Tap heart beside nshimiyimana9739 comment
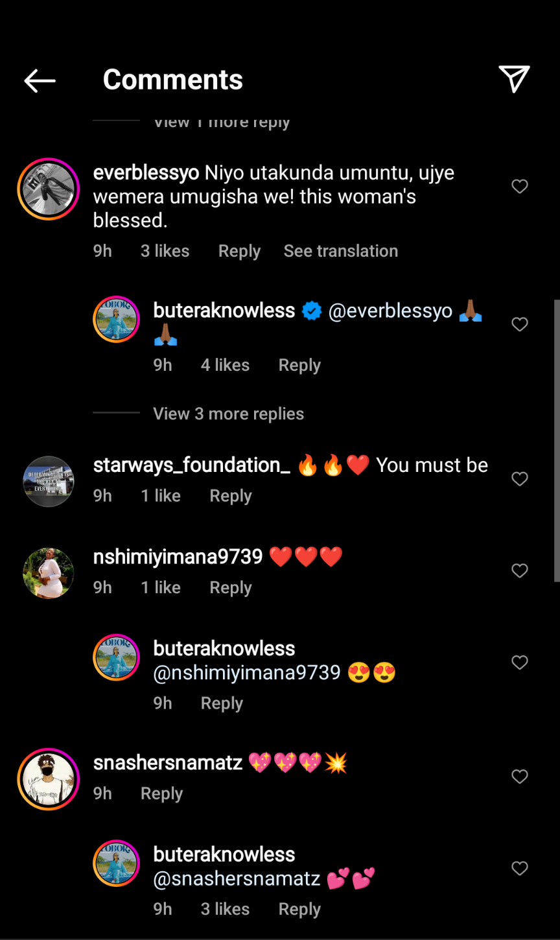 [x=520, y=570]
